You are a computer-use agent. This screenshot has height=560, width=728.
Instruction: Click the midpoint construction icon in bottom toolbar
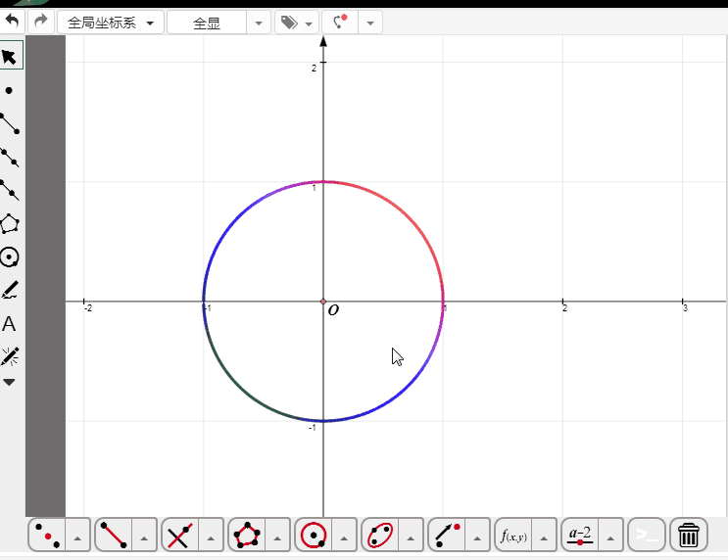pyautogui.click(x=47, y=535)
